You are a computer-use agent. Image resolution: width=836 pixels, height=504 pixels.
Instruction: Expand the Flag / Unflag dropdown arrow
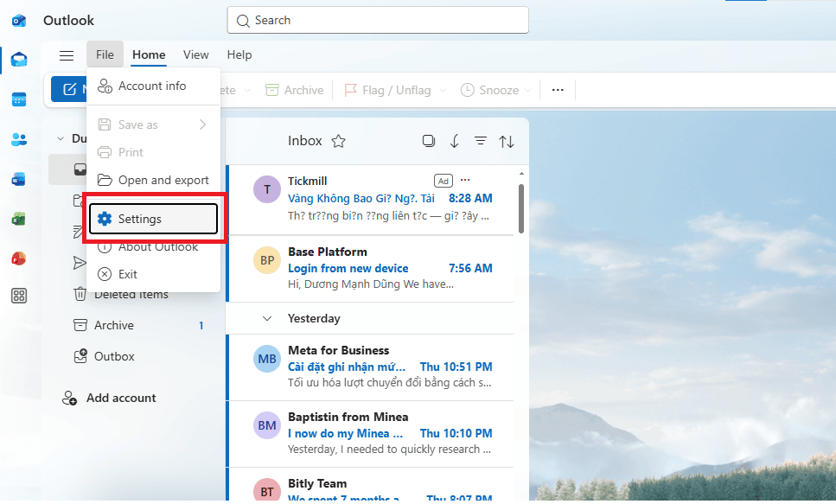pos(443,91)
